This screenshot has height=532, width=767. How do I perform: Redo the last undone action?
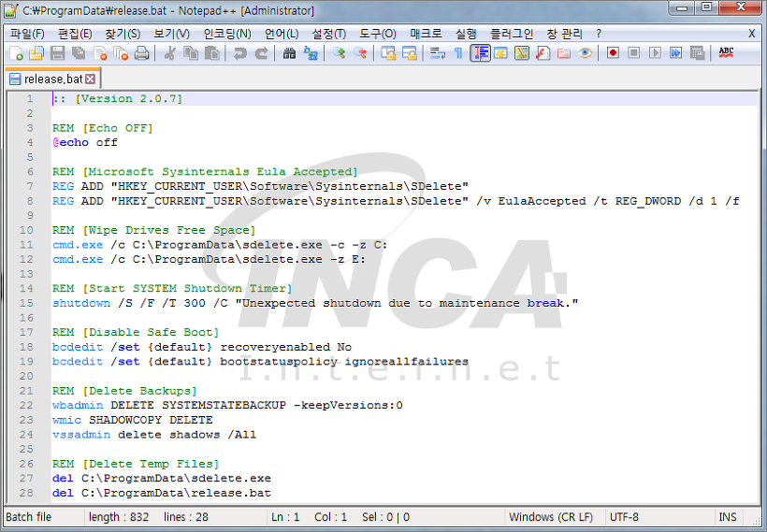[x=262, y=52]
